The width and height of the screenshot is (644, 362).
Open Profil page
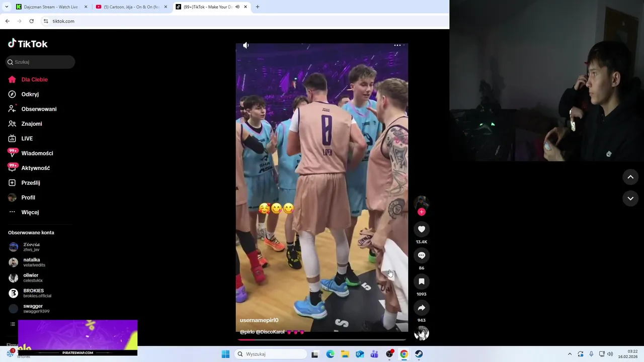(22, 198)
